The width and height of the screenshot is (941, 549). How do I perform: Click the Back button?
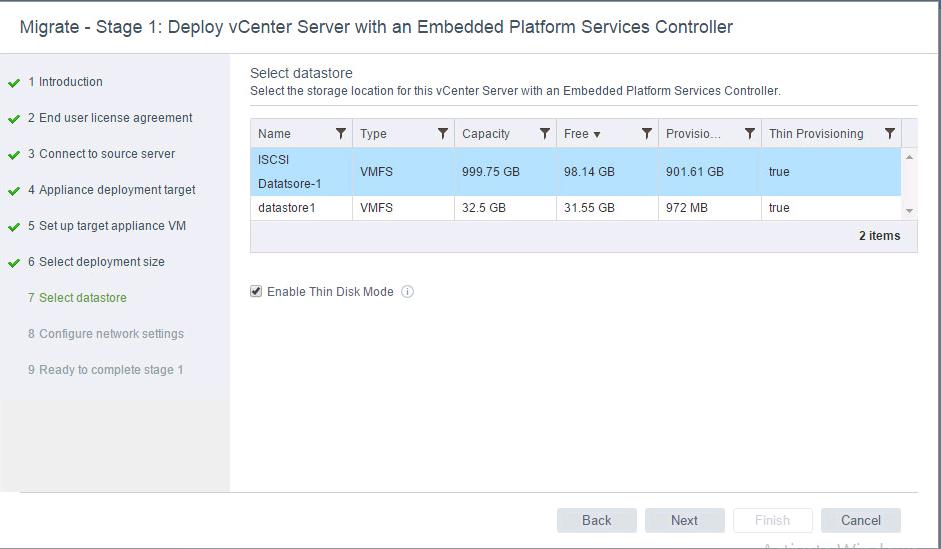(x=597, y=520)
